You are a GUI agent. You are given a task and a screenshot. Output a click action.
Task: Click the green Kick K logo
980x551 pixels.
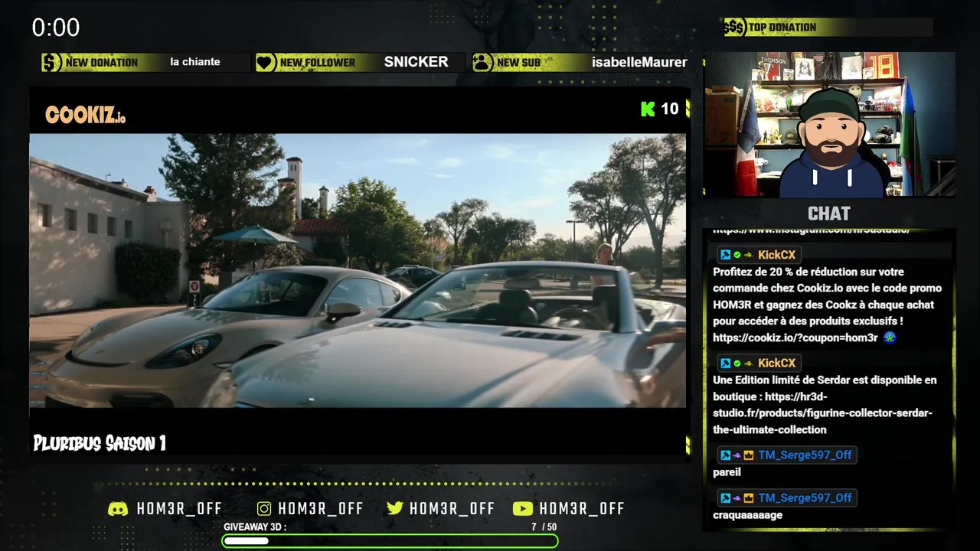pos(648,109)
